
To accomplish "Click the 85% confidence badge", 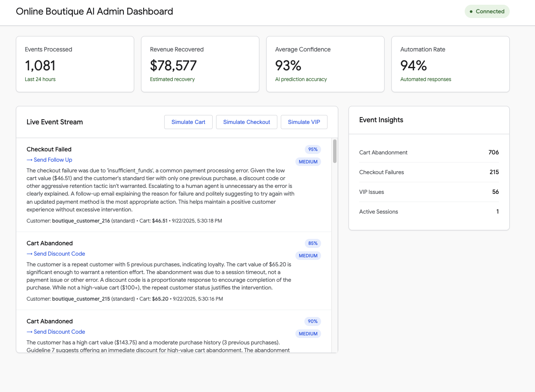I will point(313,244).
